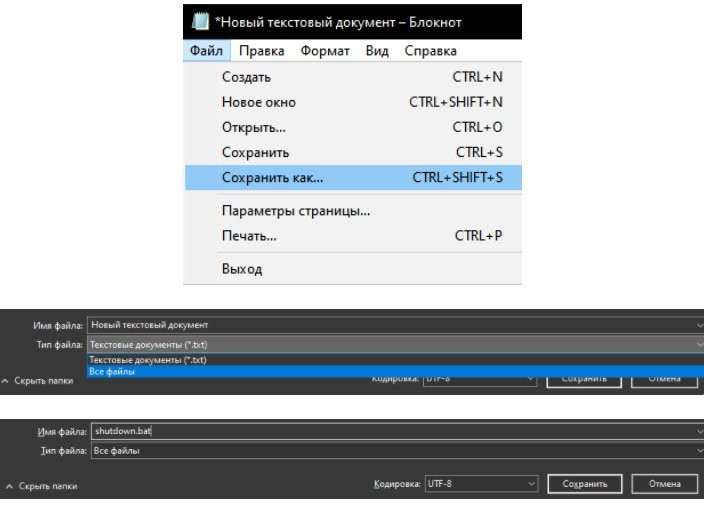
Task: Open the Файл menu
Action: pyautogui.click(x=206, y=51)
